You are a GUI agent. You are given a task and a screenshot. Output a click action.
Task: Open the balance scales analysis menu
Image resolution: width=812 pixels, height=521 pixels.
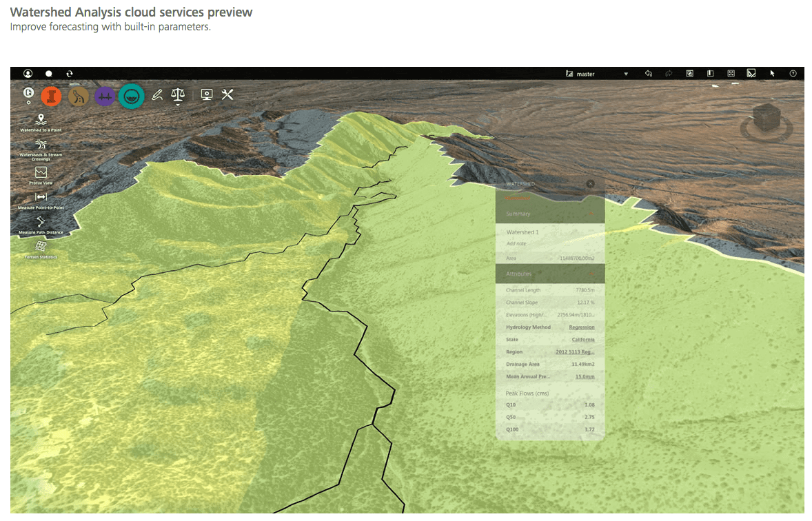pyautogui.click(x=178, y=95)
